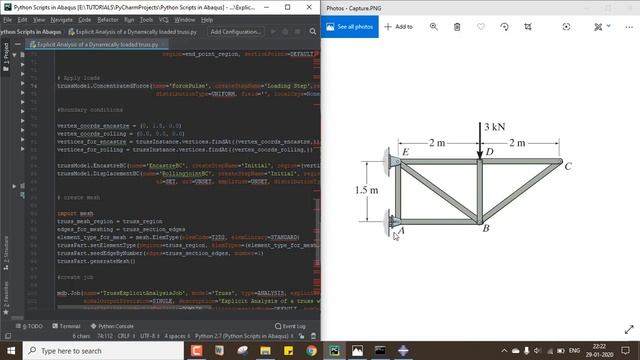
Task: Open the Refactor menu in PyCharm
Action: (x=108, y=20)
